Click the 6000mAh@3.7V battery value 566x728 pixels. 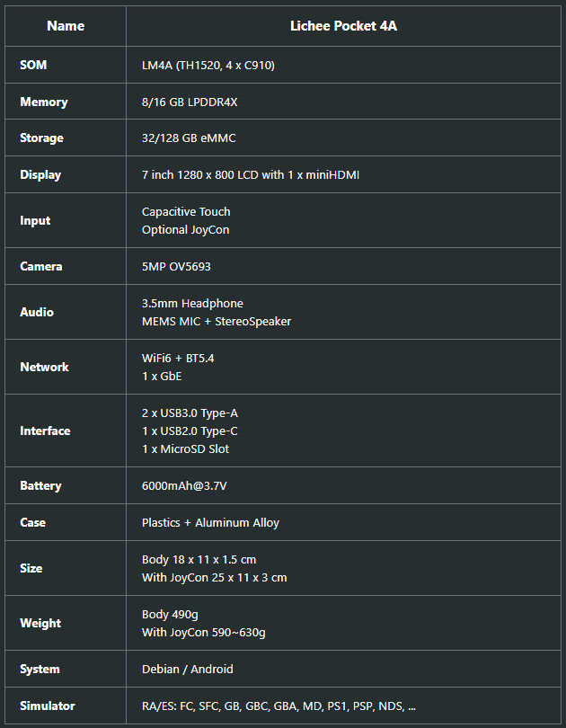pyautogui.click(x=182, y=485)
